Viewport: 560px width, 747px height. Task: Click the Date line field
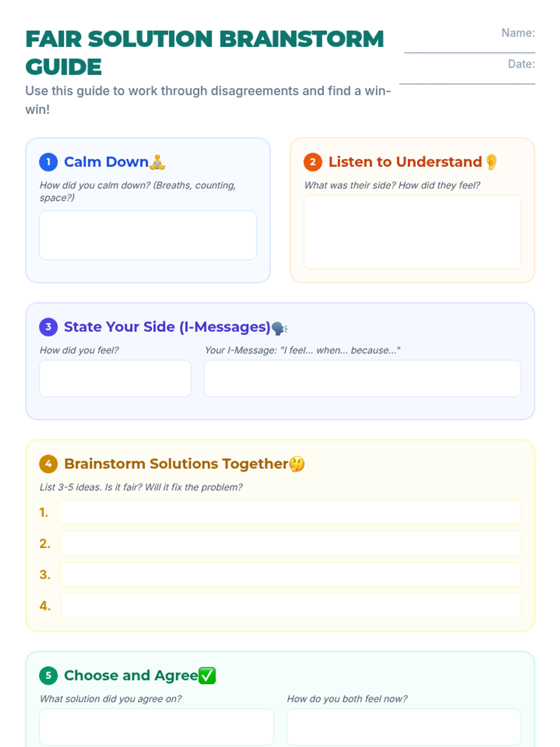(x=467, y=77)
